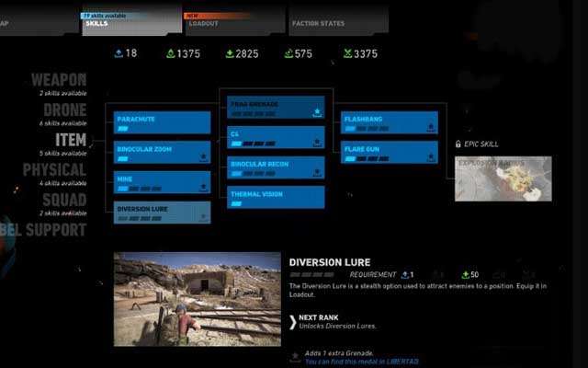Image resolution: width=588 pixels, height=368 pixels.
Task: Click the green resource requirement icon beside 50
Action: 466,275
